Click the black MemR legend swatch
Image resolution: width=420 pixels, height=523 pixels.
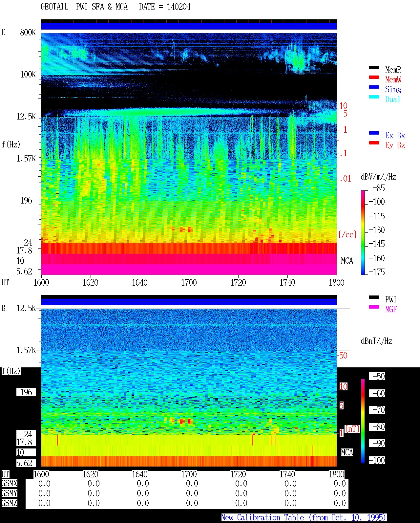pyautogui.click(x=374, y=68)
